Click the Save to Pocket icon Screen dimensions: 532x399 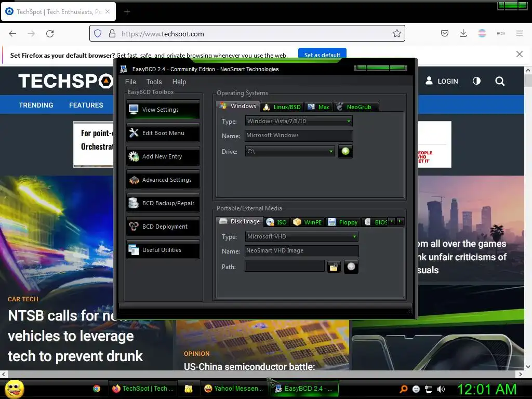(x=445, y=33)
